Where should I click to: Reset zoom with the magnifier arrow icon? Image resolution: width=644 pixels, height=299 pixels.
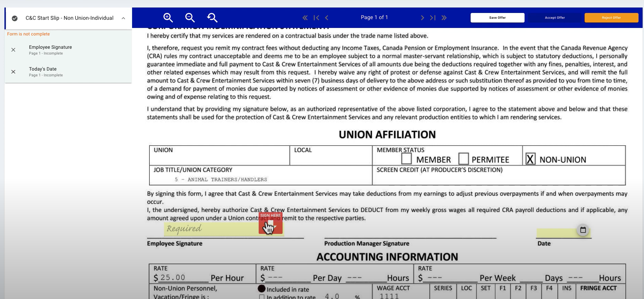tap(212, 18)
